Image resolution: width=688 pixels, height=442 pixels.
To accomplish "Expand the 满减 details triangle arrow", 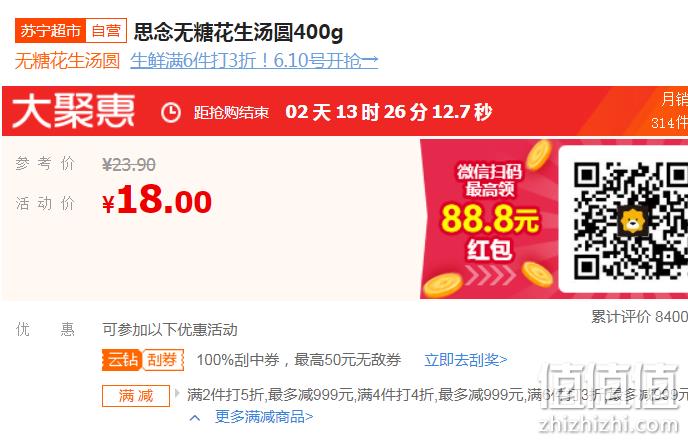I will click(x=177, y=393).
